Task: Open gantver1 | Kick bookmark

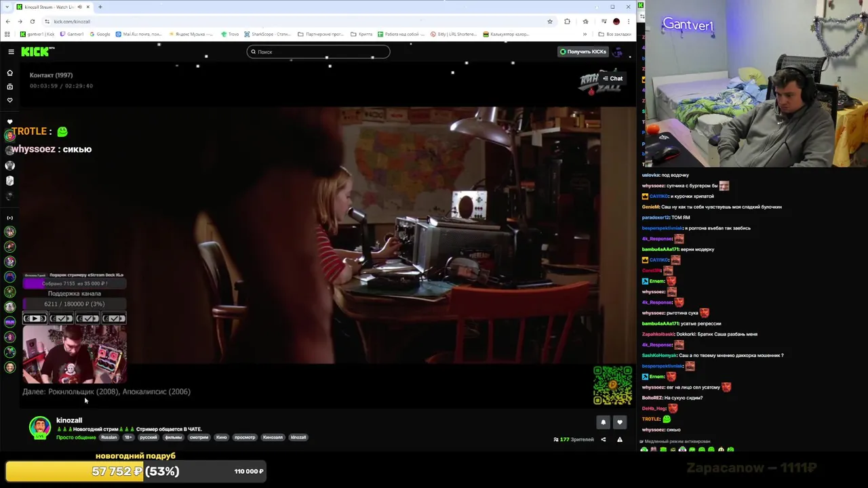Action: pos(37,34)
